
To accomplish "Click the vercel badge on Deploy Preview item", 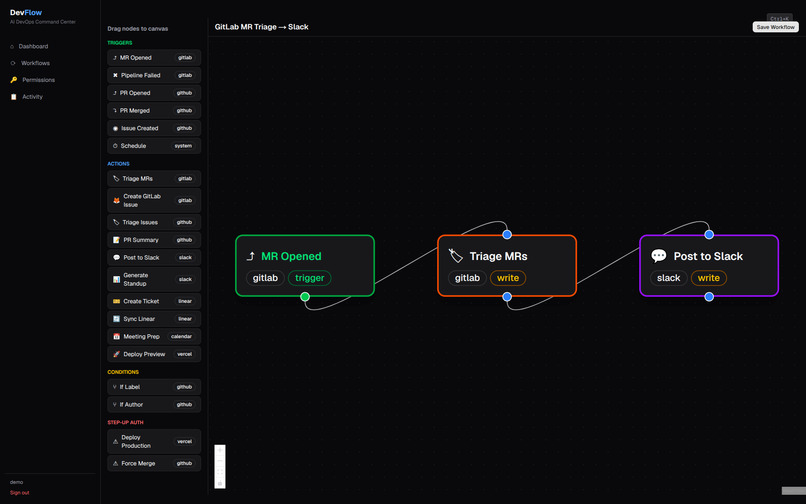I will pos(184,354).
